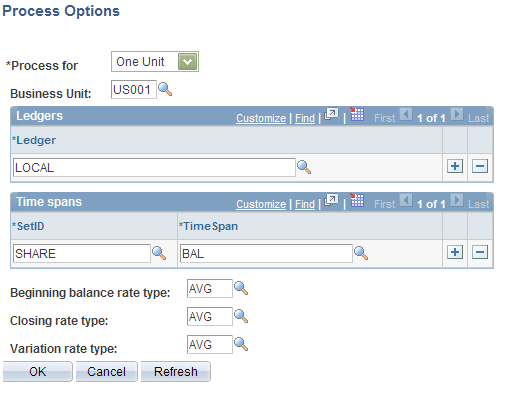Viewport: 509px width, 394px height.
Task: Open the TimeSpan lookup magnifier
Action: tap(361, 253)
